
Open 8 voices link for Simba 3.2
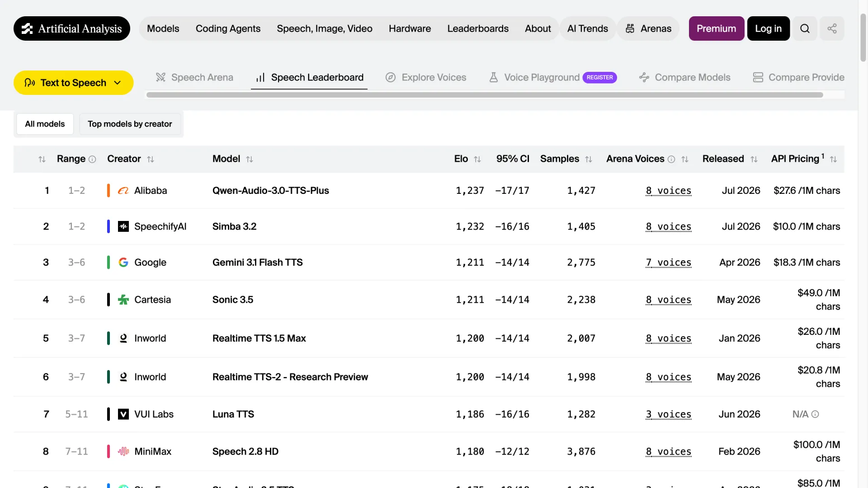point(669,226)
